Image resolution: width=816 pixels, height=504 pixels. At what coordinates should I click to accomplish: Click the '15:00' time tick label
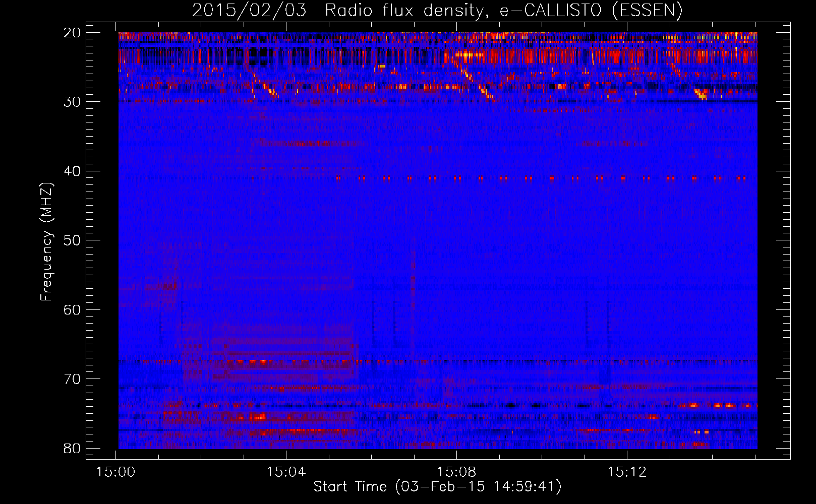tap(116, 472)
